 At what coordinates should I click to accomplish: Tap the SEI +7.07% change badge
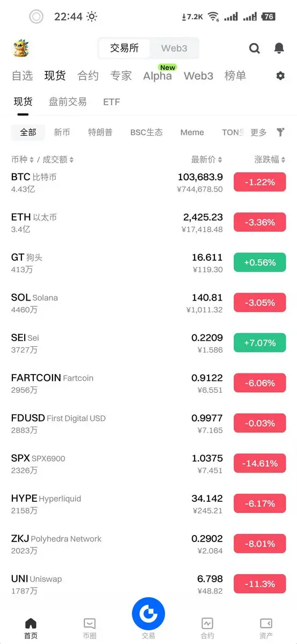tap(260, 343)
